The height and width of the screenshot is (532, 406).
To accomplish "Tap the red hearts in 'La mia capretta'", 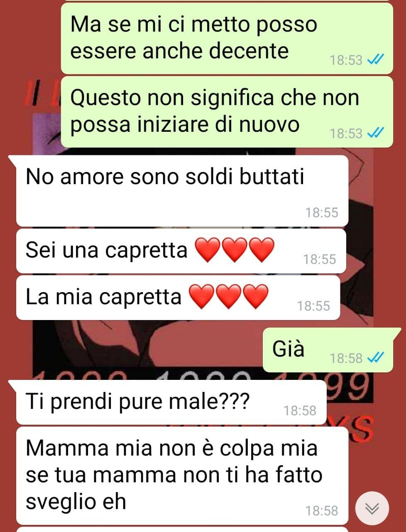I will (228, 297).
